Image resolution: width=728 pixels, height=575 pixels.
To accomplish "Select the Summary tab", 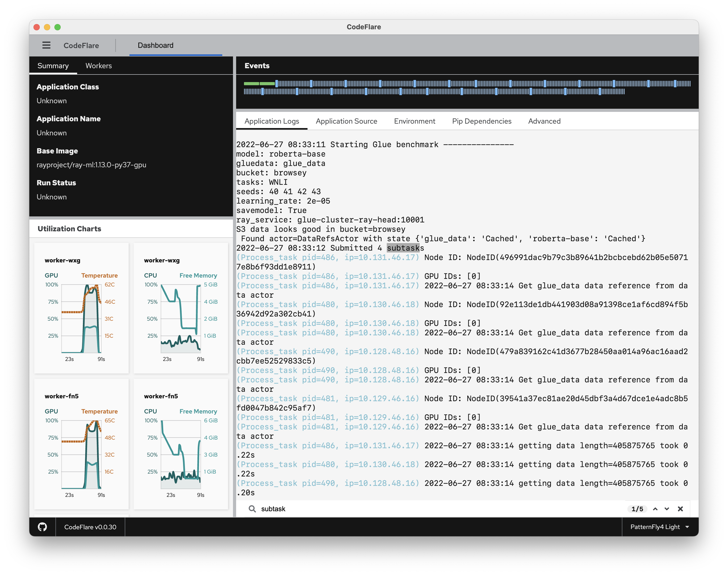I will [53, 66].
